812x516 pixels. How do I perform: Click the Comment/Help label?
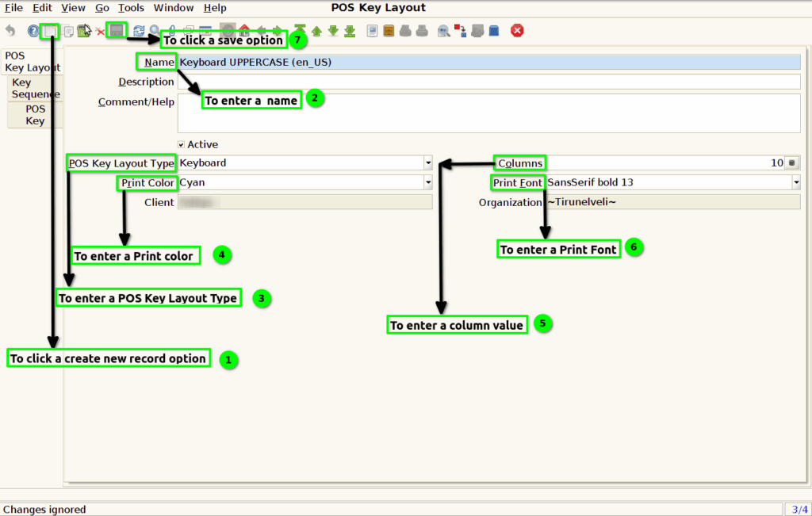(136, 102)
